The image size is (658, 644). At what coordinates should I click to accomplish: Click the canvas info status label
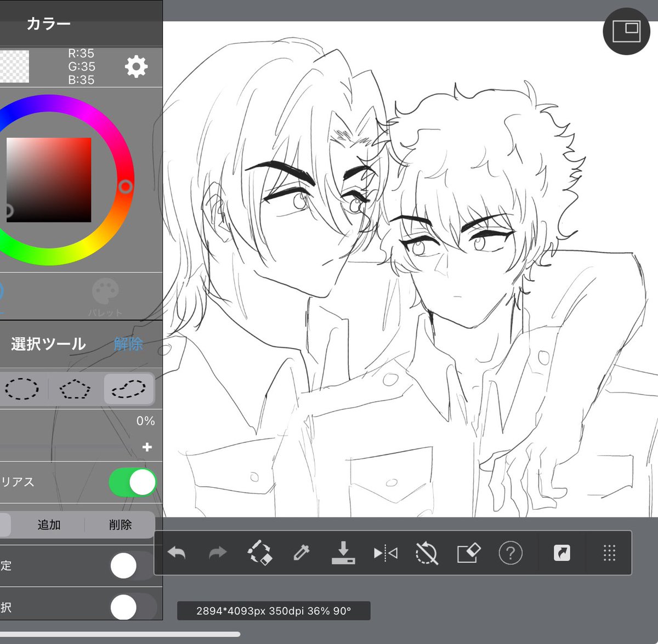click(x=274, y=611)
